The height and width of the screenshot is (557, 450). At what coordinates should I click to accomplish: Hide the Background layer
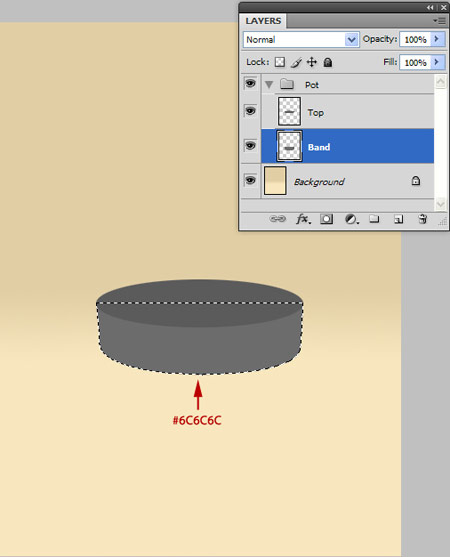pyautogui.click(x=250, y=180)
